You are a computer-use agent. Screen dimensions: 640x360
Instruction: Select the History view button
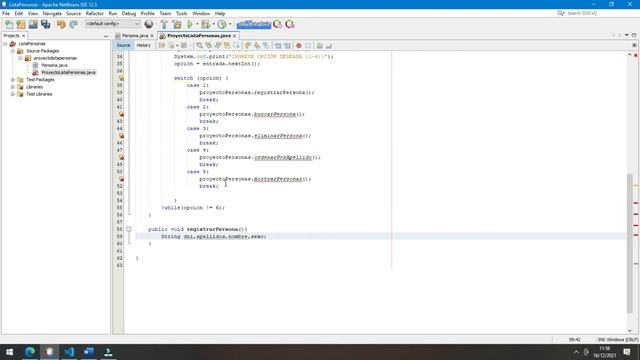[x=143, y=45]
